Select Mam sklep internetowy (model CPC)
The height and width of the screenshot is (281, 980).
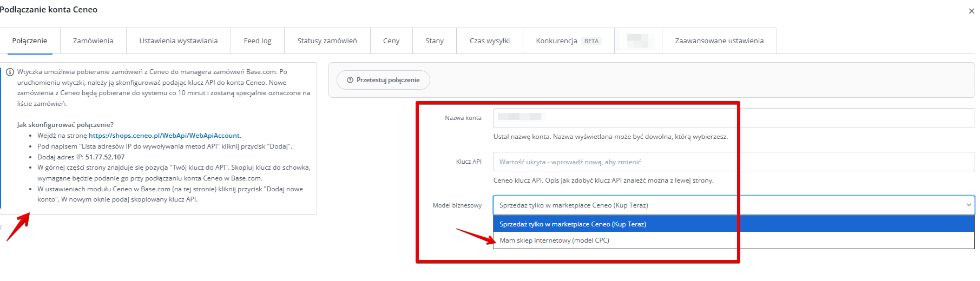point(554,240)
